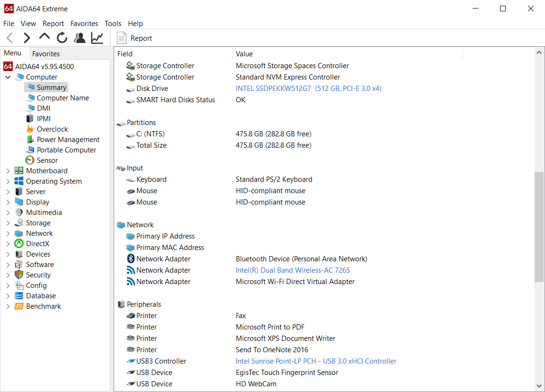Open the Report menu

point(53,23)
